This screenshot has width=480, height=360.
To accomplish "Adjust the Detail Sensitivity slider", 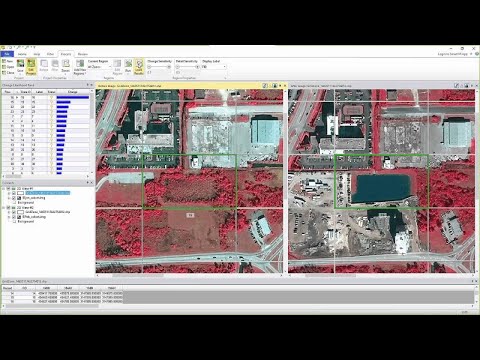I will point(188,67).
